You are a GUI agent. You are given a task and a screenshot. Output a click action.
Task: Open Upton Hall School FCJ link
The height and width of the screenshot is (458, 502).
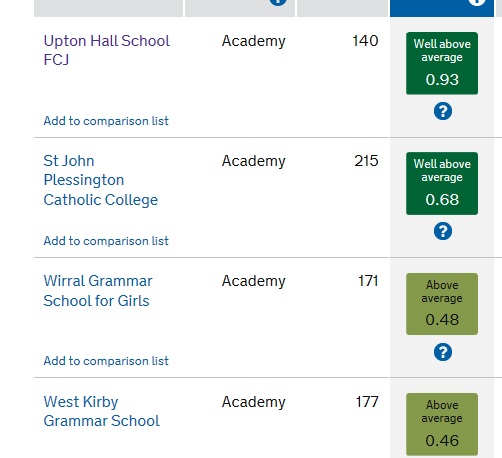[107, 50]
